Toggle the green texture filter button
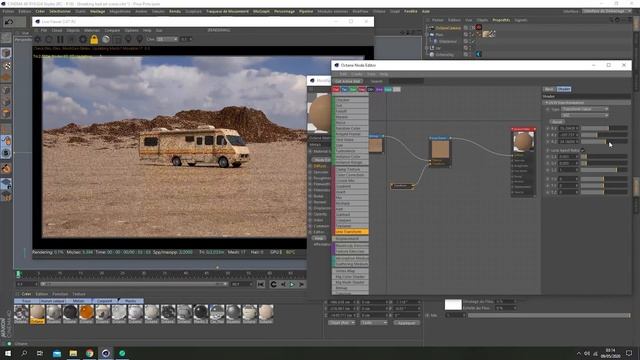640x360 pixels. pyautogui.click(x=353, y=89)
